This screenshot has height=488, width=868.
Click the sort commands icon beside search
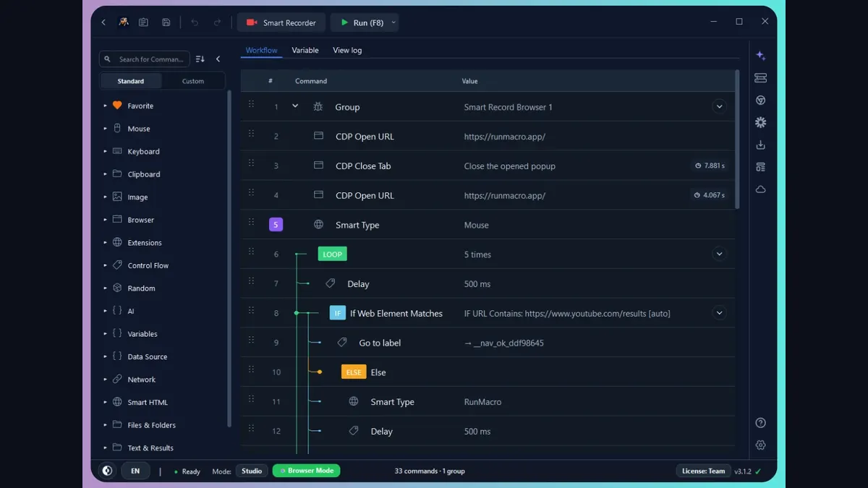point(200,59)
